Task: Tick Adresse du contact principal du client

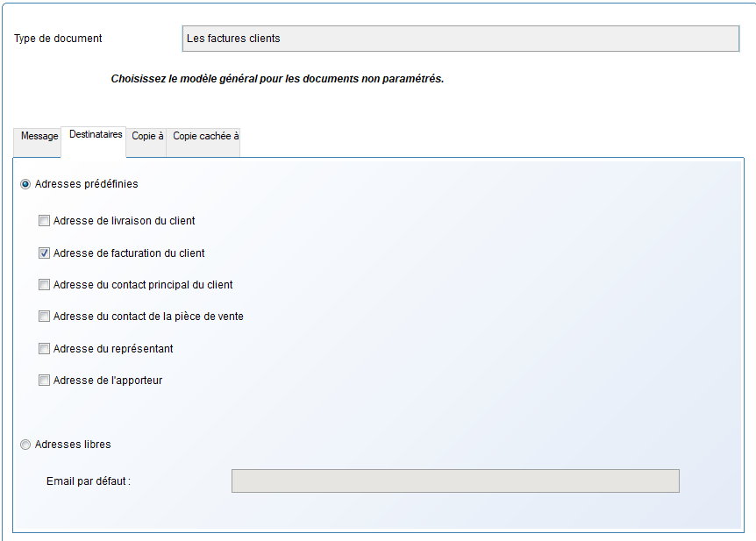Action: (x=45, y=285)
